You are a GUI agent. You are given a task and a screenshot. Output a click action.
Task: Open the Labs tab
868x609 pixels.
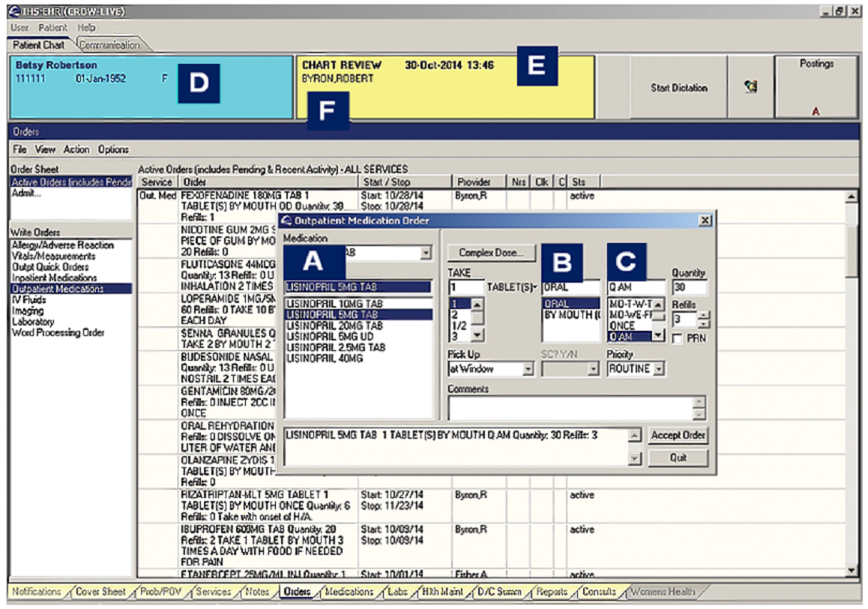pos(397,592)
